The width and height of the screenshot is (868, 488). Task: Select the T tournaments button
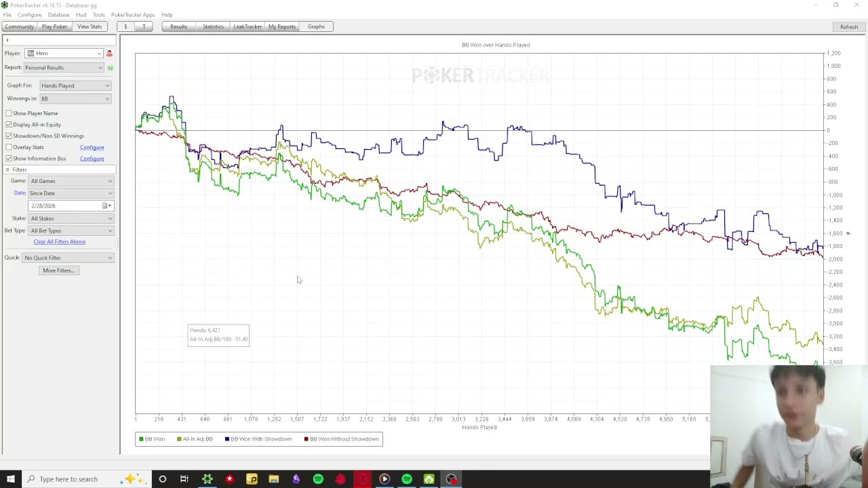[x=144, y=26]
